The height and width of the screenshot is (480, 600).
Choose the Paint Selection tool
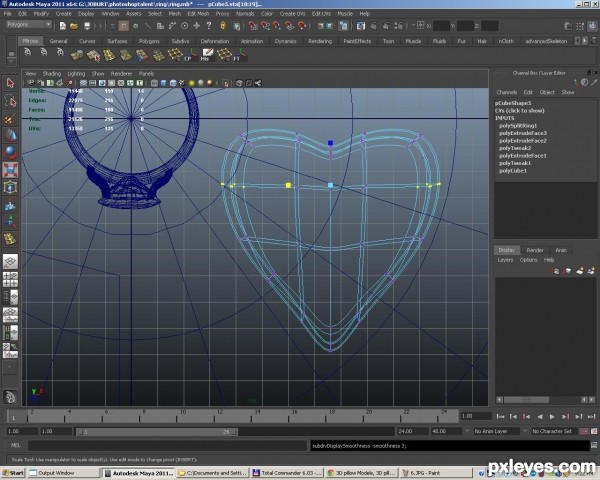pos(10,118)
